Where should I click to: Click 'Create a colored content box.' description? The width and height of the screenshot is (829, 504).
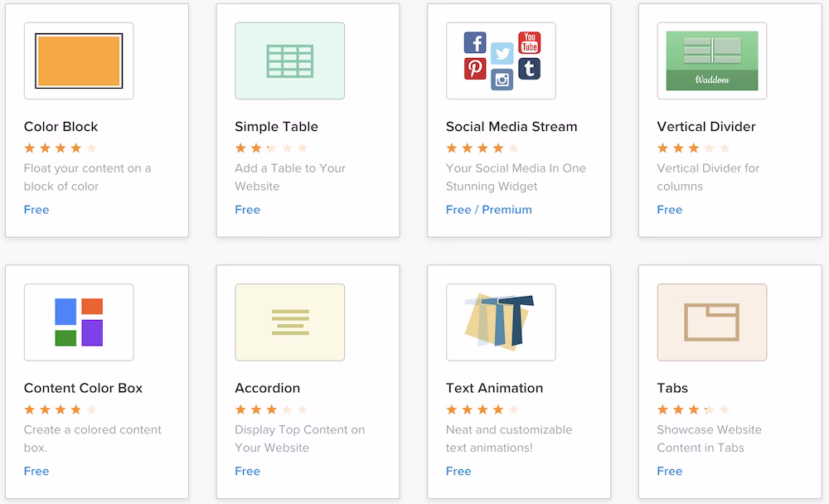point(93,439)
